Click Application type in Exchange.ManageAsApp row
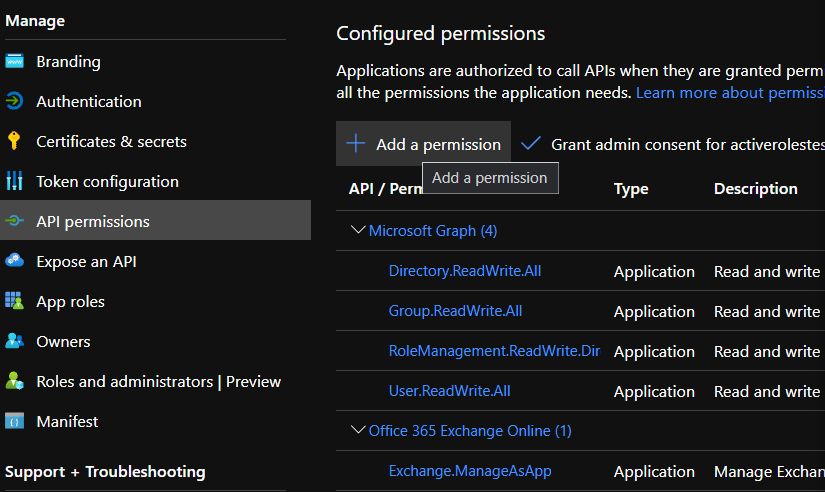This screenshot has height=492, width=825. 654,471
